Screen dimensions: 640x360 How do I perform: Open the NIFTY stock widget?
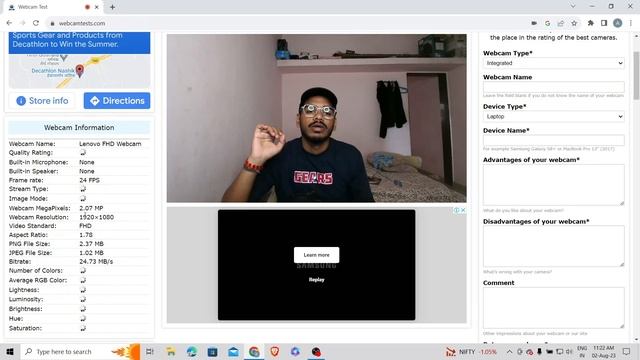pos(471,351)
